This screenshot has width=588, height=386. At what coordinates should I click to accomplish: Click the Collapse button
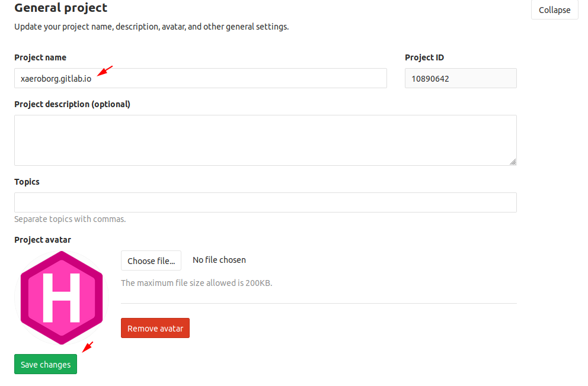(554, 10)
